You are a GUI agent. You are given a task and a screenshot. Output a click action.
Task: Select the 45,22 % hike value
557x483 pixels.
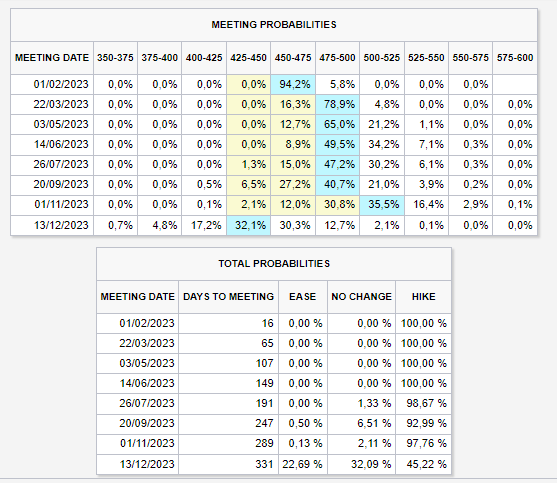coord(423,464)
